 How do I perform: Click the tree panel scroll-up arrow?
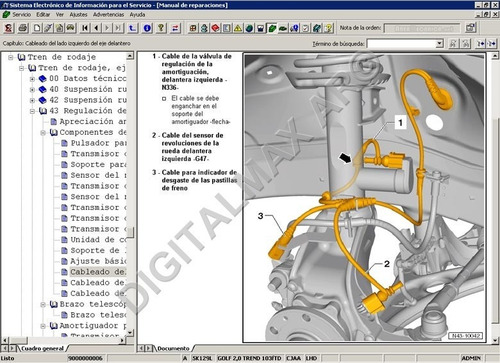pyautogui.click(x=130, y=56)
